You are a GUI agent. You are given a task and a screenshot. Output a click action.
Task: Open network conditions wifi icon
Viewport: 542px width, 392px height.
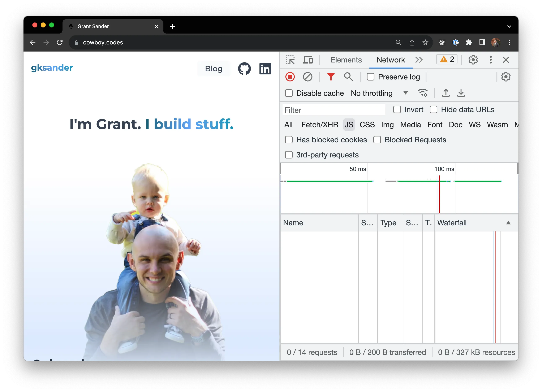click(x=423, y=93)
